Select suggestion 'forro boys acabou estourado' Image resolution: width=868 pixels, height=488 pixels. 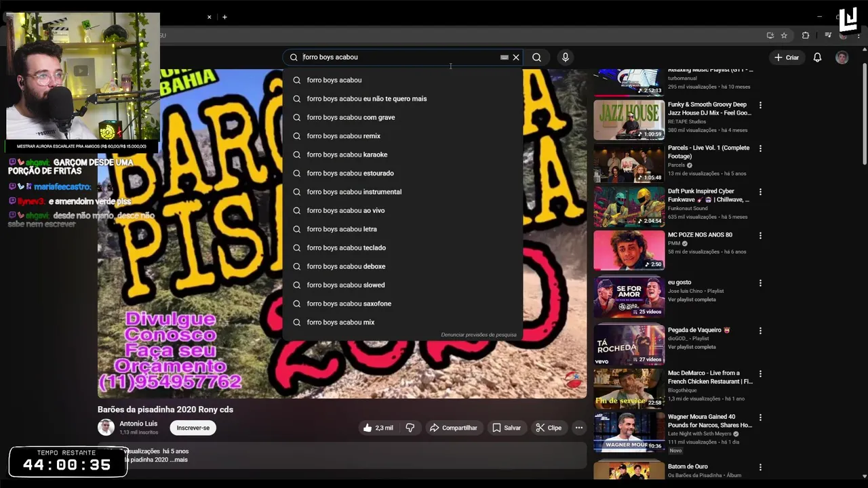[403, 174]
